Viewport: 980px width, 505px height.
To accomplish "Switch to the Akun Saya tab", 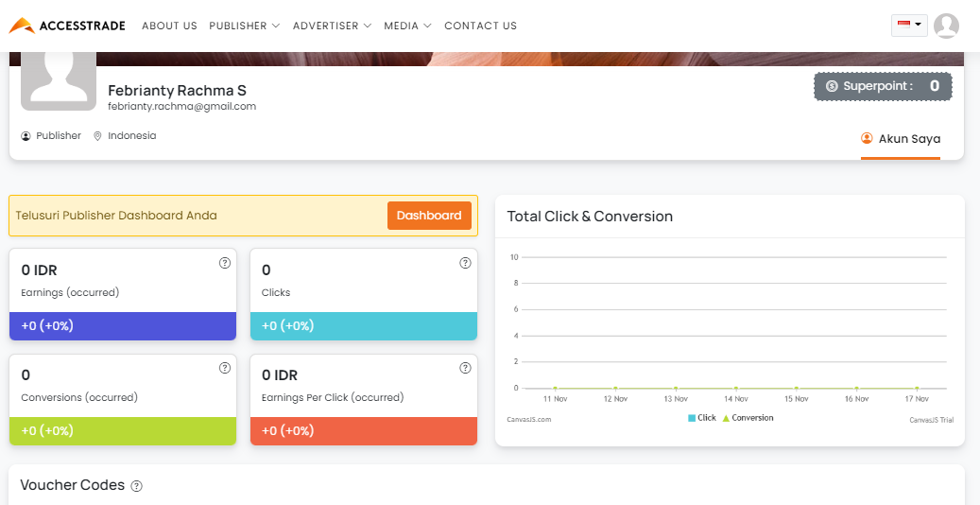I will [x=901, y=139].
